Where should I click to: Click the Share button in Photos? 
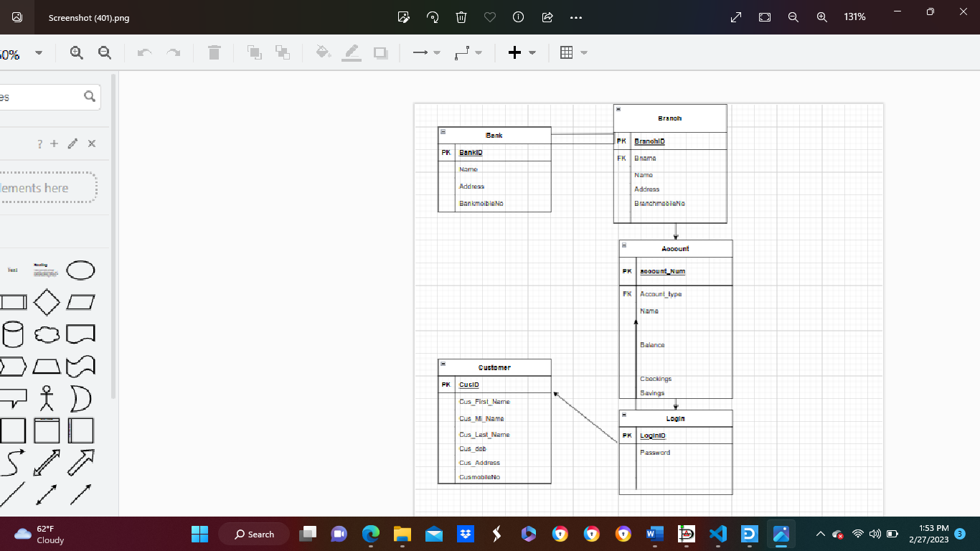(x=547, y=17)
